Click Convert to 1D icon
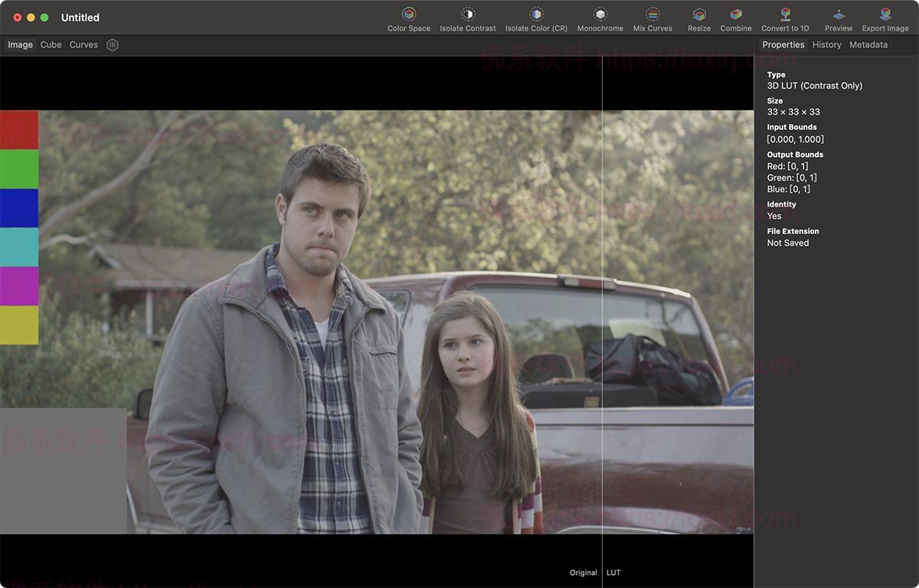 point(785,15)
